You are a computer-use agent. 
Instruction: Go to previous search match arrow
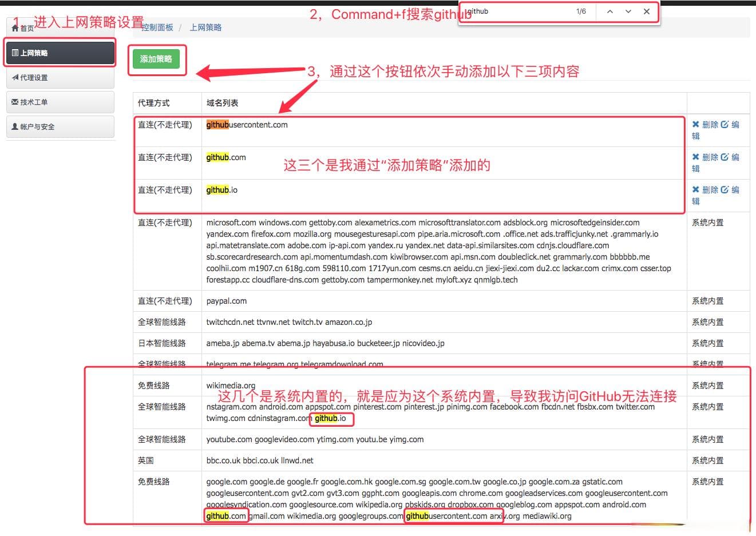(610, 11)
